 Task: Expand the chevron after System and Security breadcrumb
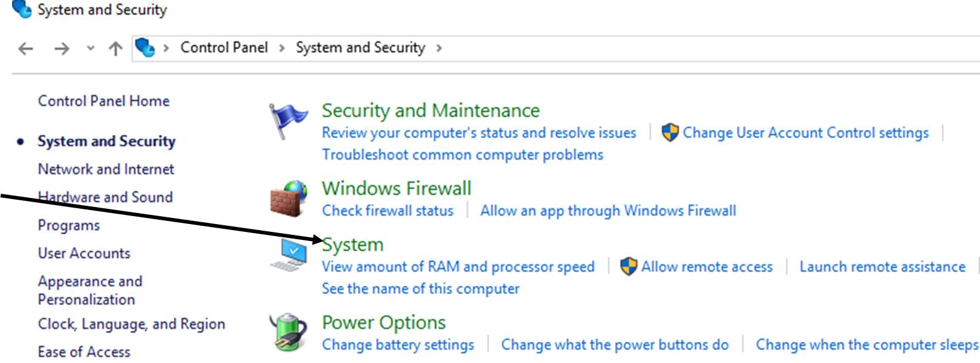point(438,48)
